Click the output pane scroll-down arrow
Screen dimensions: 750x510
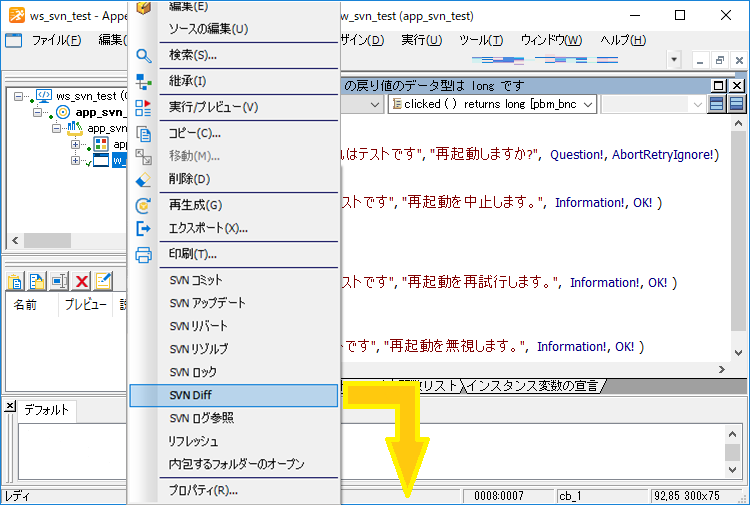pyautogui.click(x=733, y=470)
